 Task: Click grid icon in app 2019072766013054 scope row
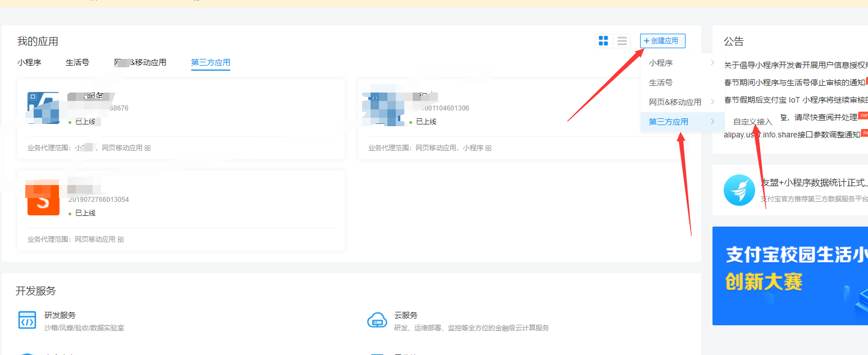[x=121, y=239]
